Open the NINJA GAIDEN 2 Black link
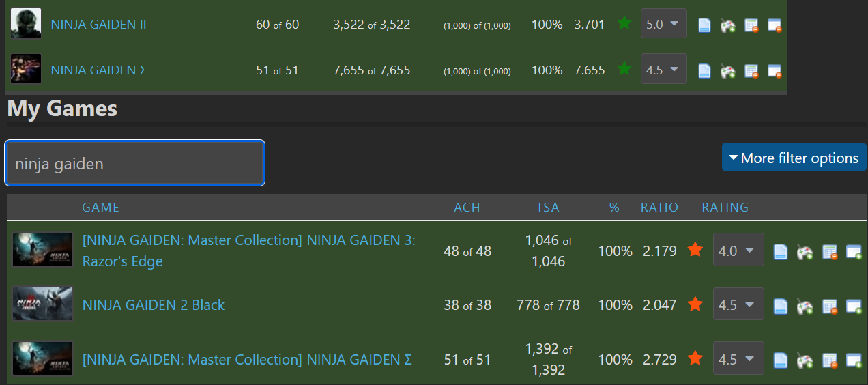868x385 pixels. [154, 305]
